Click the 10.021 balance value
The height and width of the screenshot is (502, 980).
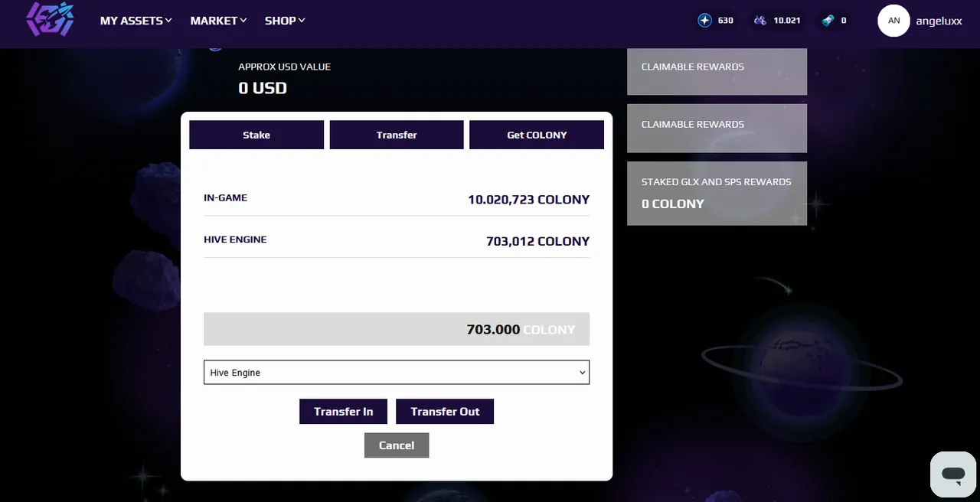click(x=787, y=21)
